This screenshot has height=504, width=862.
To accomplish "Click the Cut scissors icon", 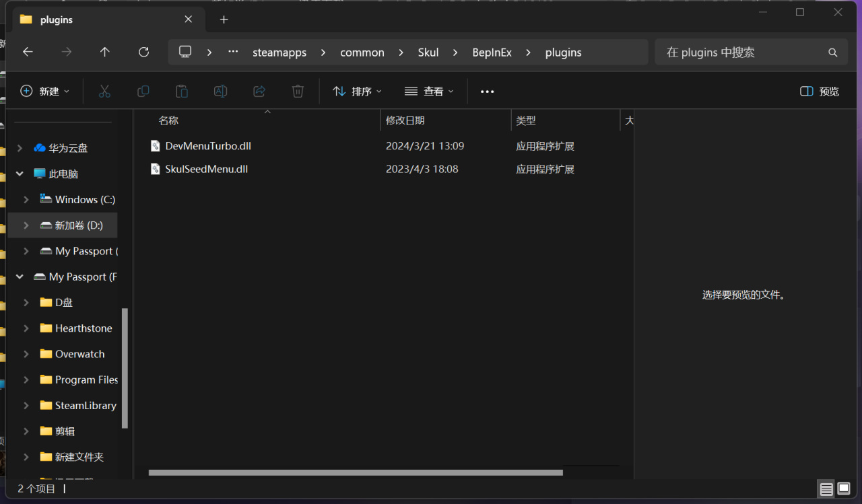I will [104, 91].
